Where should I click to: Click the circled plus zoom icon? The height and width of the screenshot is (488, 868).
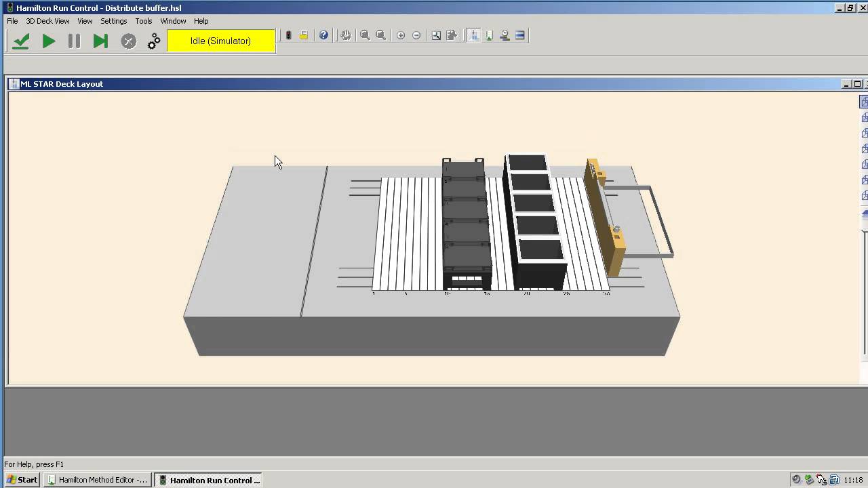coord(401,35)
